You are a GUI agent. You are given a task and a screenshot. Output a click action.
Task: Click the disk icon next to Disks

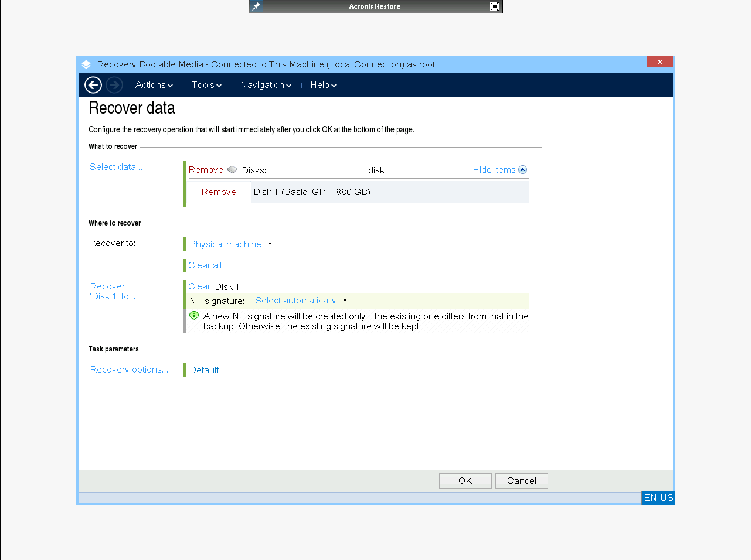(x=232, y=170)
